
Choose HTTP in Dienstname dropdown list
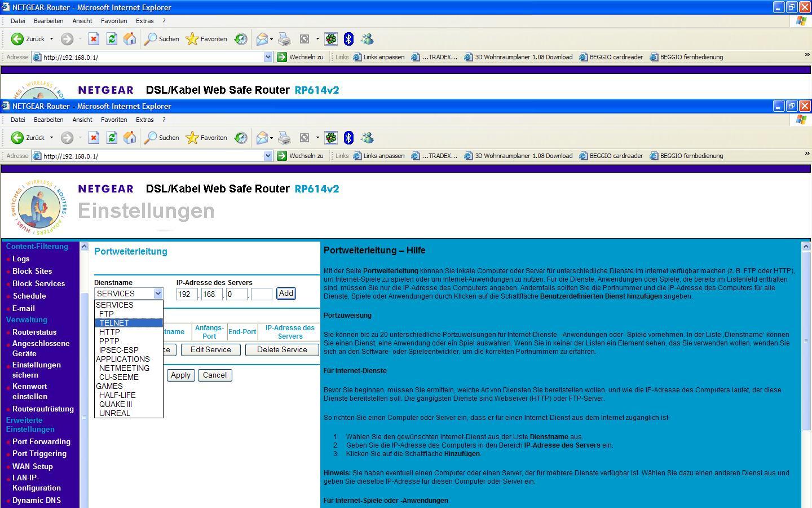[x=129, y=332]
